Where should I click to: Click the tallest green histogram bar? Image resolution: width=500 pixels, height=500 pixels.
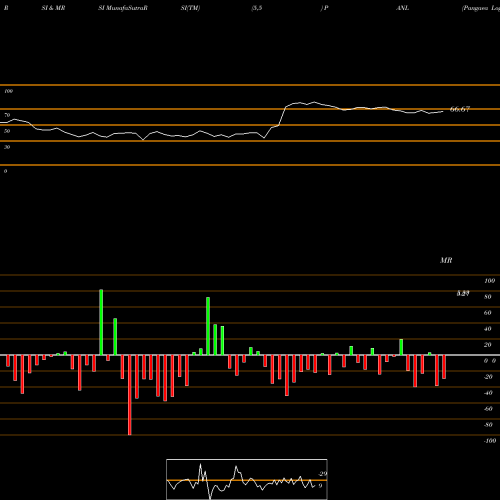(x=101, y=322)
